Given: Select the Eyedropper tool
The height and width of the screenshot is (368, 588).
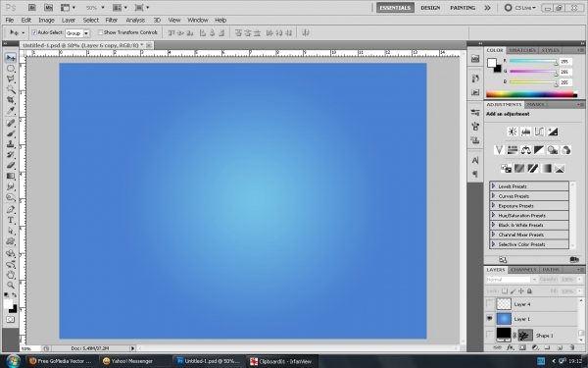Looking at the screenshot, I should click(x=11, y=110).
